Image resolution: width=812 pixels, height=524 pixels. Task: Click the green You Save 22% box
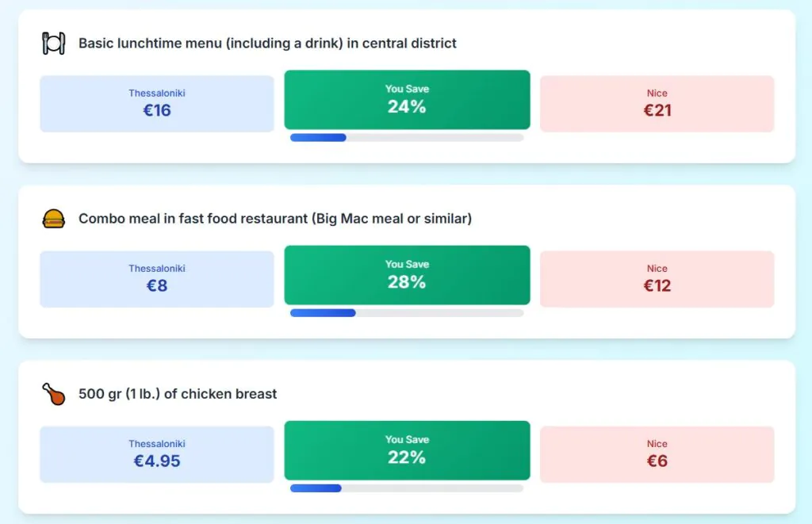(407, 450)
